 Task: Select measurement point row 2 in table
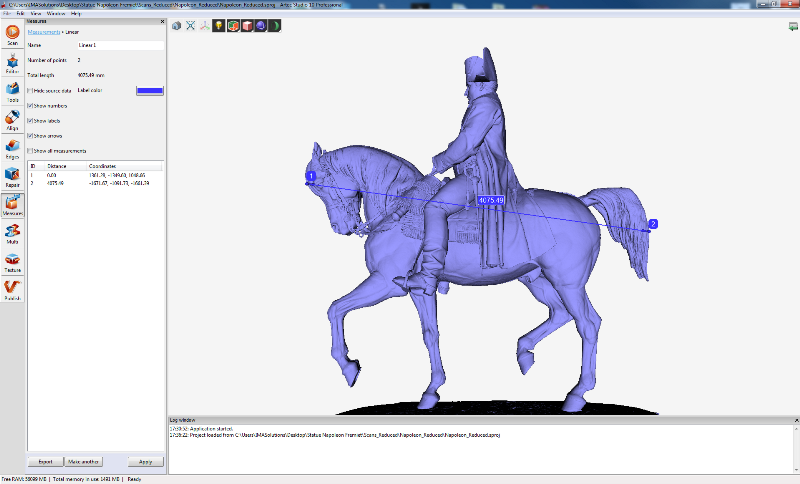(95, 183)
